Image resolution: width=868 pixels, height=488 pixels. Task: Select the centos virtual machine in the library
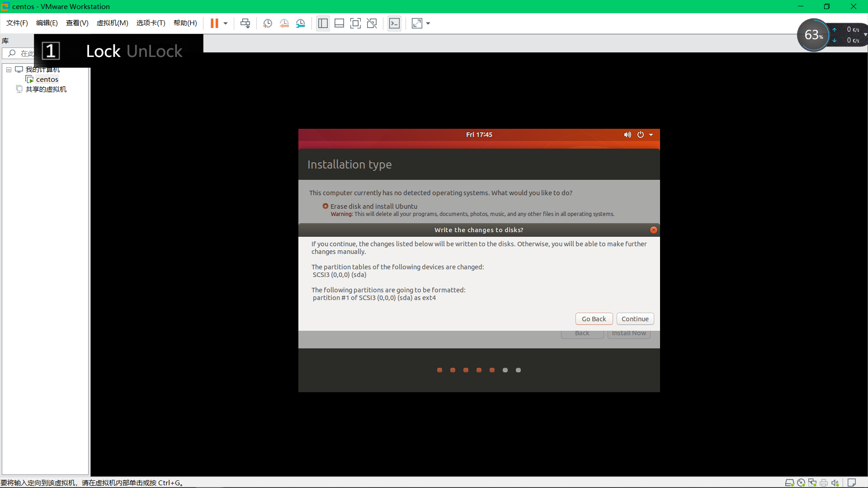[x=47, y=80]
